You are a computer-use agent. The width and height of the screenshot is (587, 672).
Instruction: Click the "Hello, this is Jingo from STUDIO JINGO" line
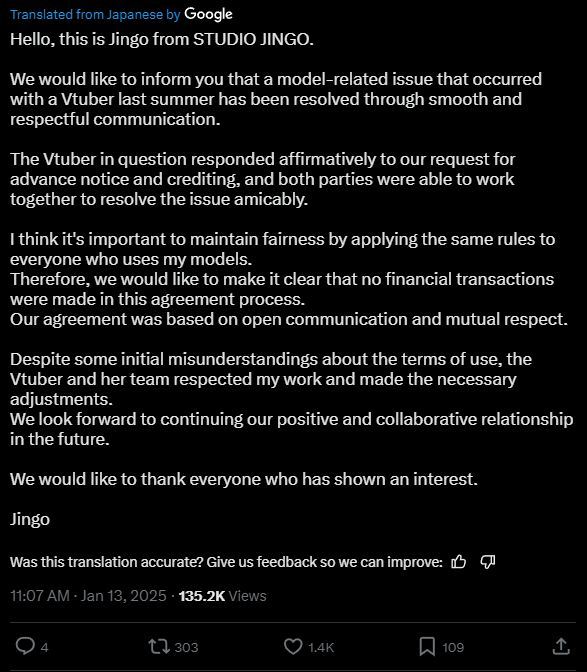click(162, 39)
